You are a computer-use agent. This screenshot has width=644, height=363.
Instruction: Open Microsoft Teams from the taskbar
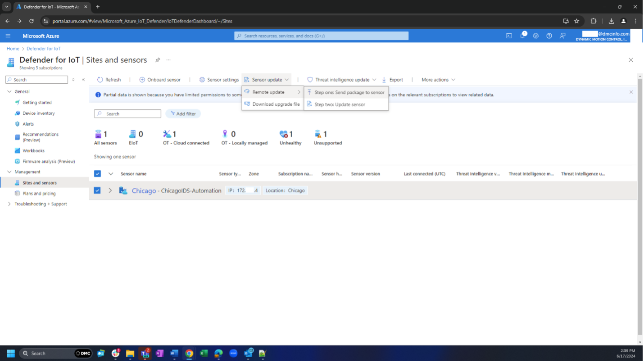(145, 353)
